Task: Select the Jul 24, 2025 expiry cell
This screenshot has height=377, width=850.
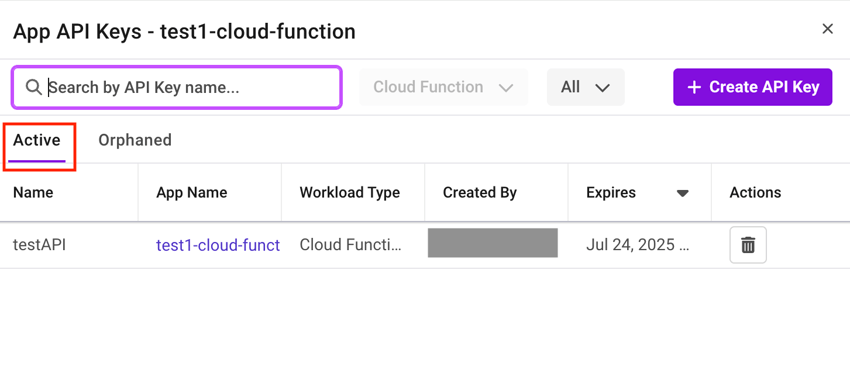Action: (638, 245)
